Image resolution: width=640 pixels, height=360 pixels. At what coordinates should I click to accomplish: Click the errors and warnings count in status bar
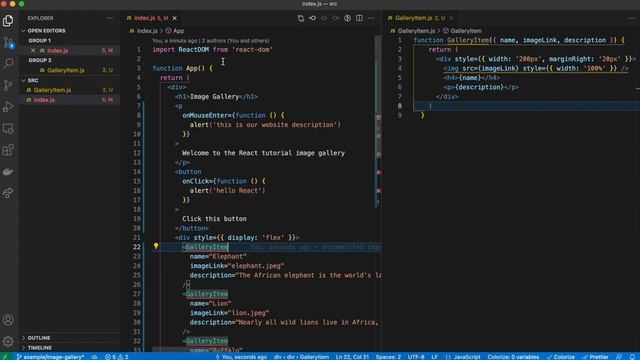click(x=117, y=356)
